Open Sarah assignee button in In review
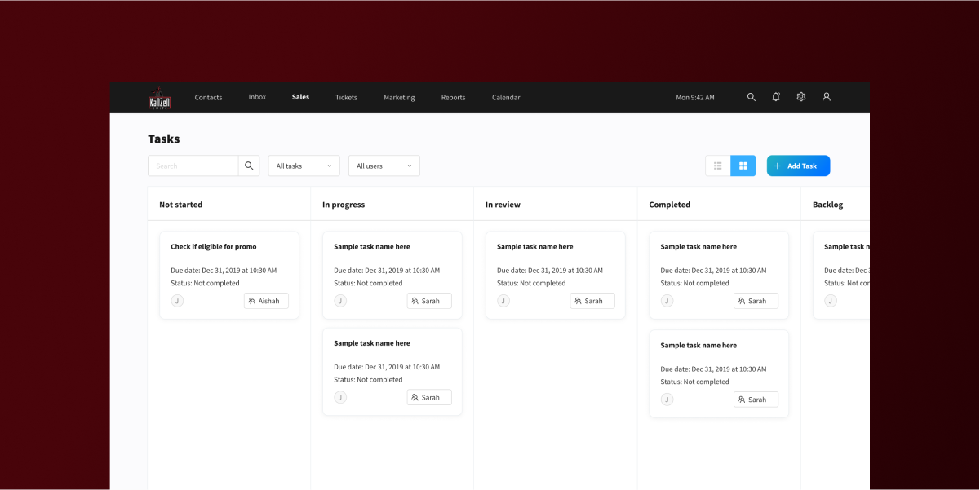Image resolution: width=980 pixels, height=490 pixels. pyautogui.click(x=592, y=301)
